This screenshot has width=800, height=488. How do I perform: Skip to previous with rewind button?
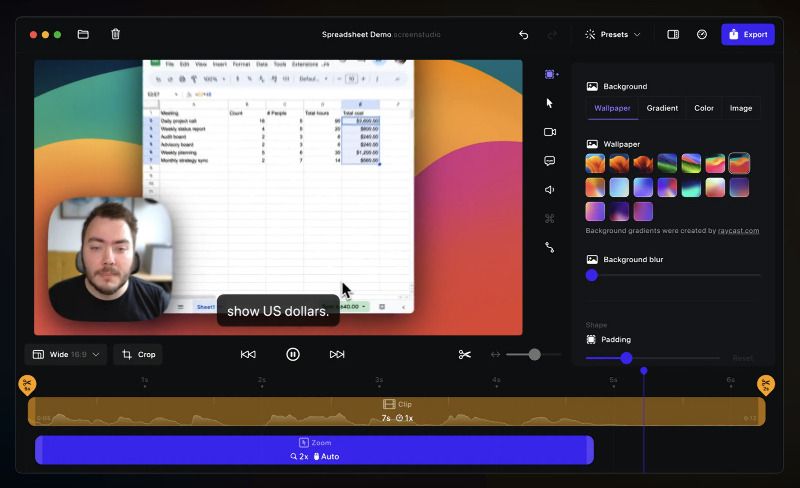pyautogui.click(x=248, y=354)
